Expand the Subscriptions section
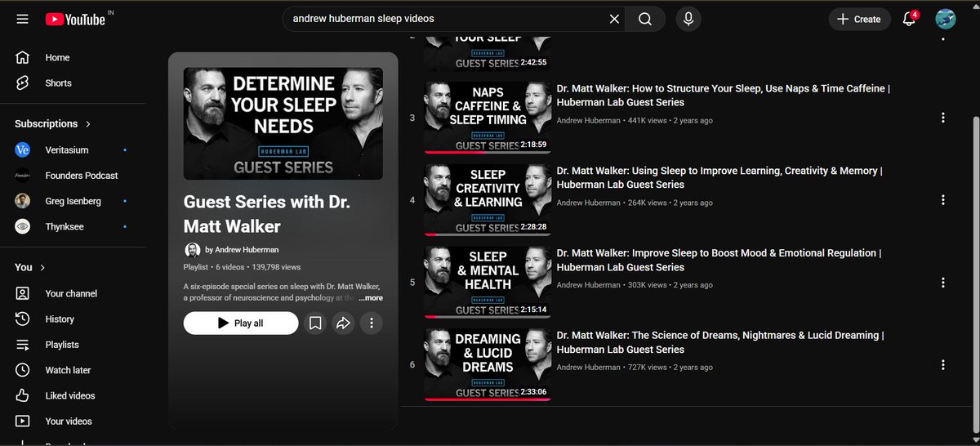This screenshot has height=446, width=980. click(53, 123)
